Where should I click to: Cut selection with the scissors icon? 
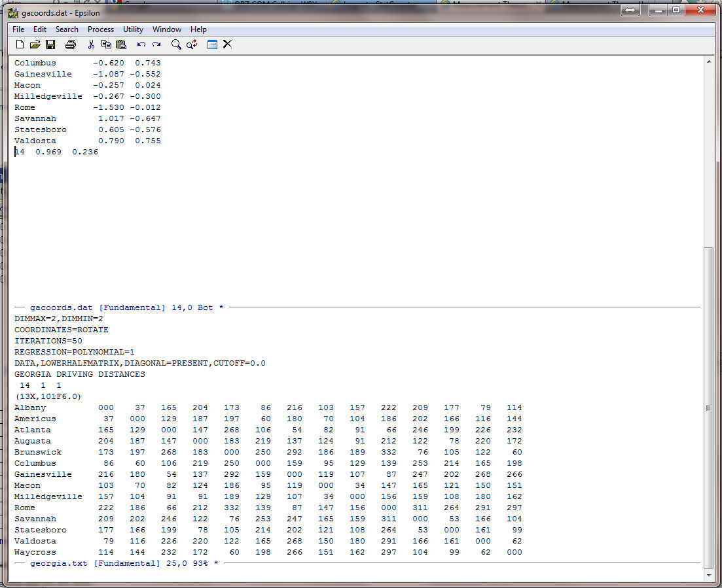click(x=91, y=44)
